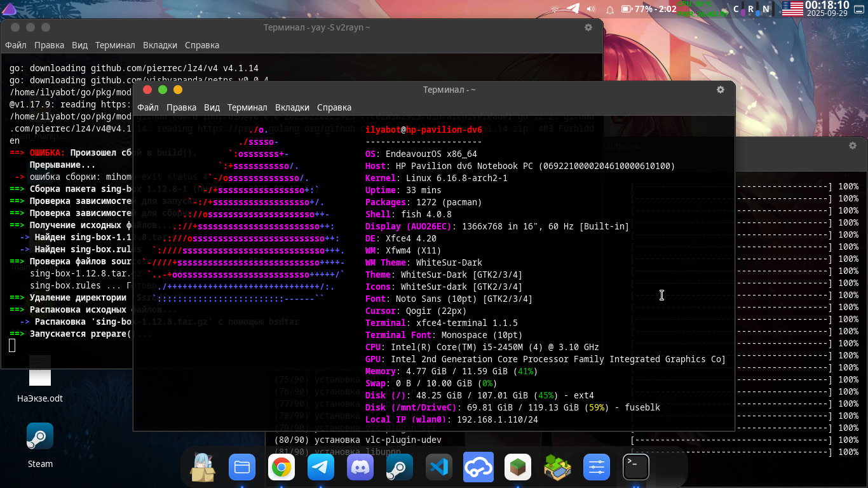
Task: Launch Telegram from the dock
Action: 321,468
